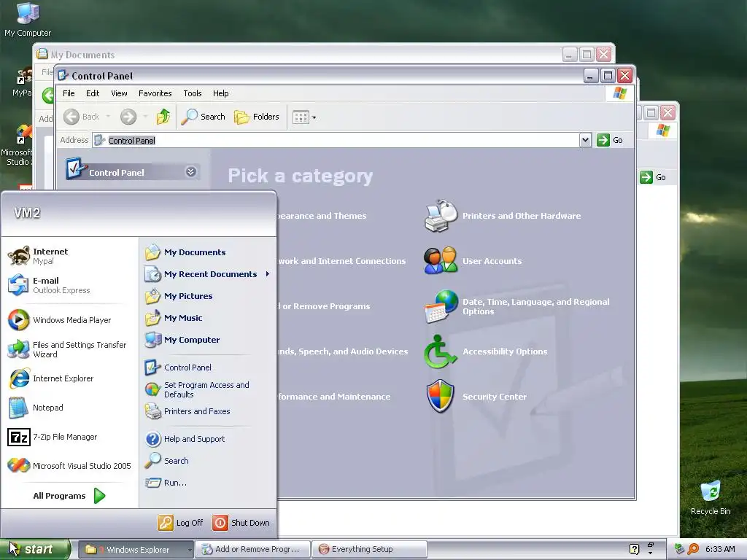Viewport: 747px width, 560px height.
Task: Click the taskbar help question mark icon
Action: [x=634, y=549]
